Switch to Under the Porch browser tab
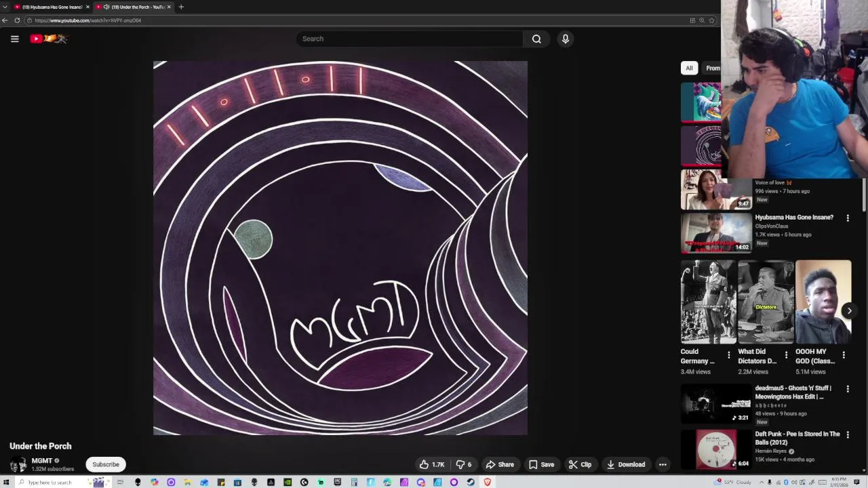Screen dimensions: 868x488 (133, 7)
